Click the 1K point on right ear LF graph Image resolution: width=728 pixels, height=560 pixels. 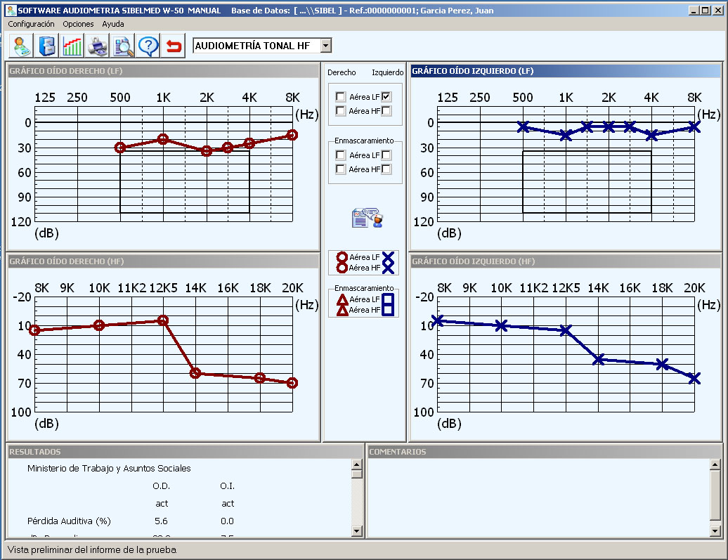163,139
